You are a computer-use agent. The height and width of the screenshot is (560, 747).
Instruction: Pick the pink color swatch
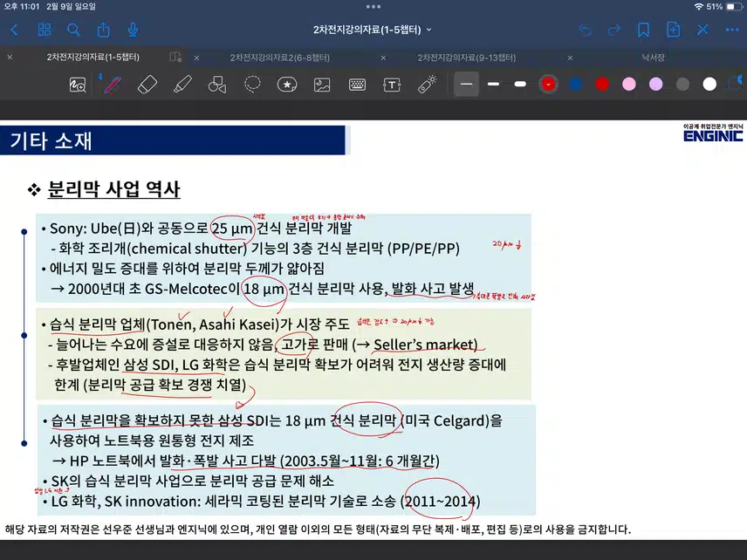629,85
